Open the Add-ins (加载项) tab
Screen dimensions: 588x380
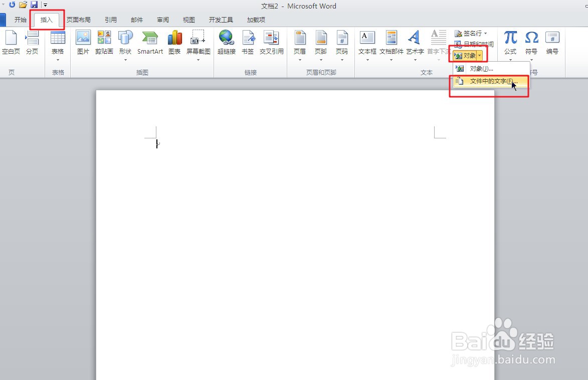pyautogui.click(x=256, y=20)
